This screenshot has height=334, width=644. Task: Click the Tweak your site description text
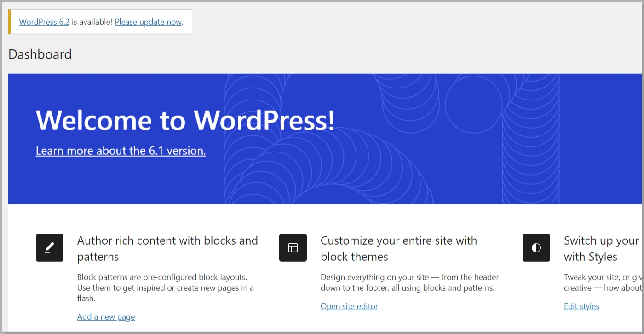pos(603,282)
